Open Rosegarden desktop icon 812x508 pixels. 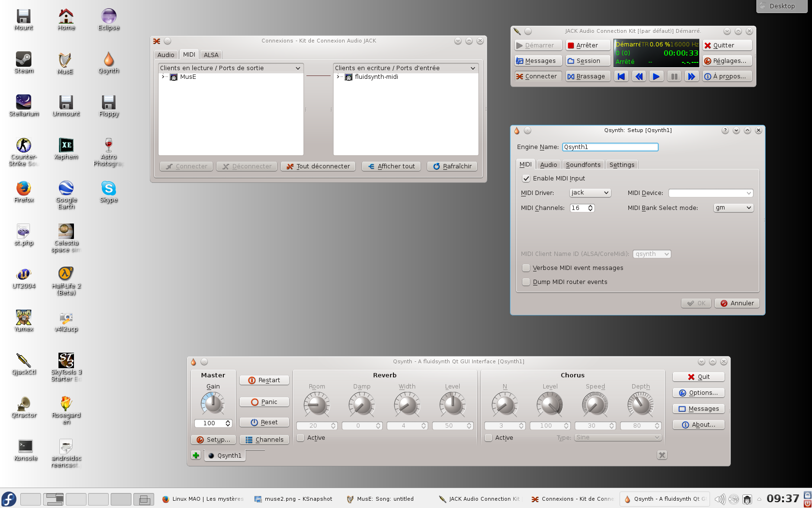(66, 410)
